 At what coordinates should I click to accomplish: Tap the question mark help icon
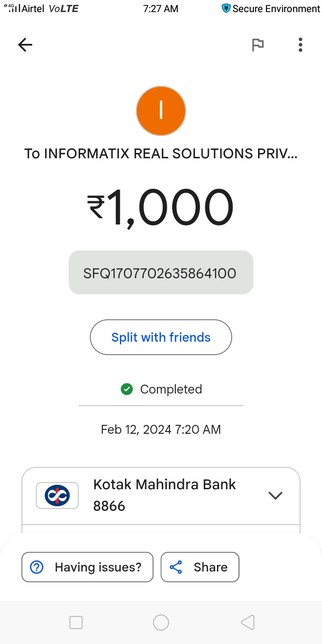[36, 567]
